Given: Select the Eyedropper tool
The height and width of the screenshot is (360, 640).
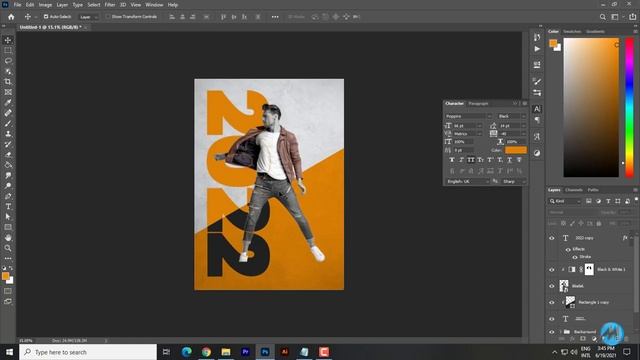Looking at the screenshot, I should point(8,102).
